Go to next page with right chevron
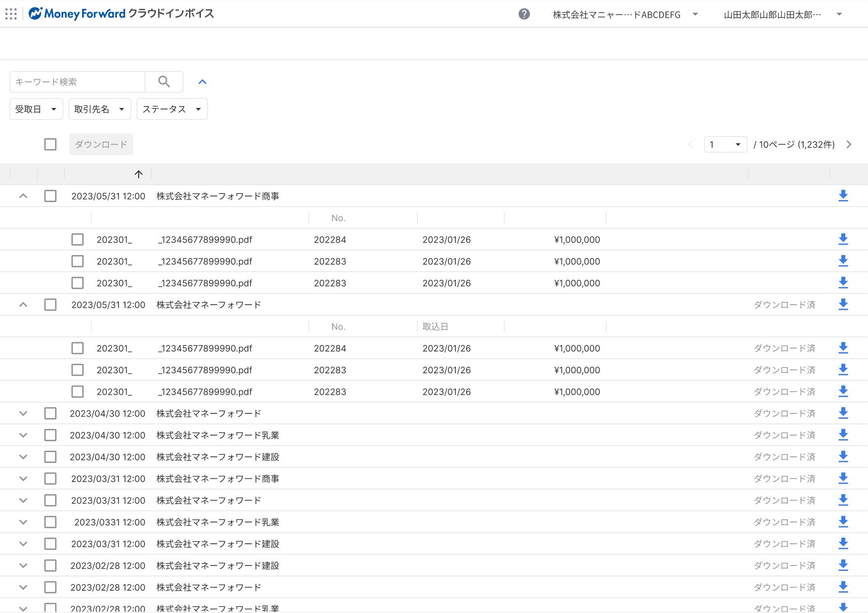Image resolution: width=868 pixels, height=613 pixels. coord(849,145)
